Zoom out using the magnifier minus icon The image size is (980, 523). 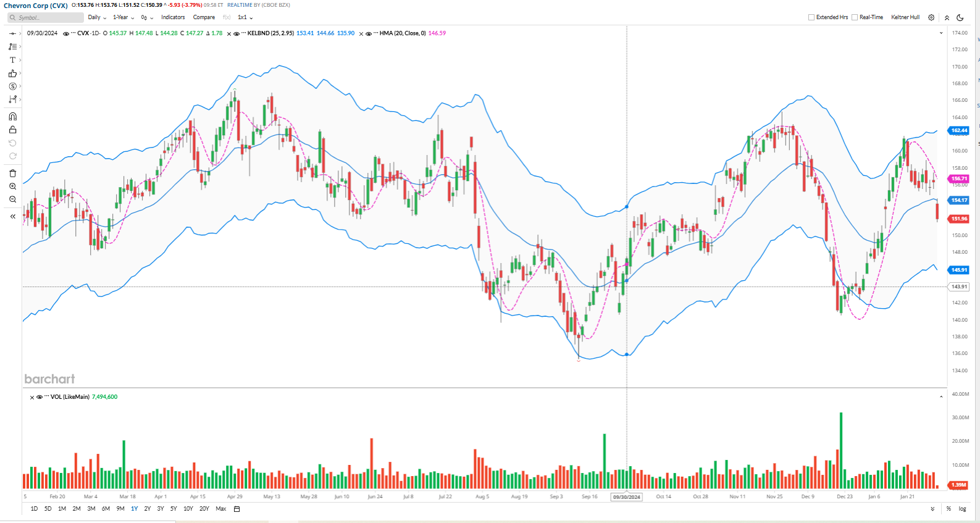point(12,199)
